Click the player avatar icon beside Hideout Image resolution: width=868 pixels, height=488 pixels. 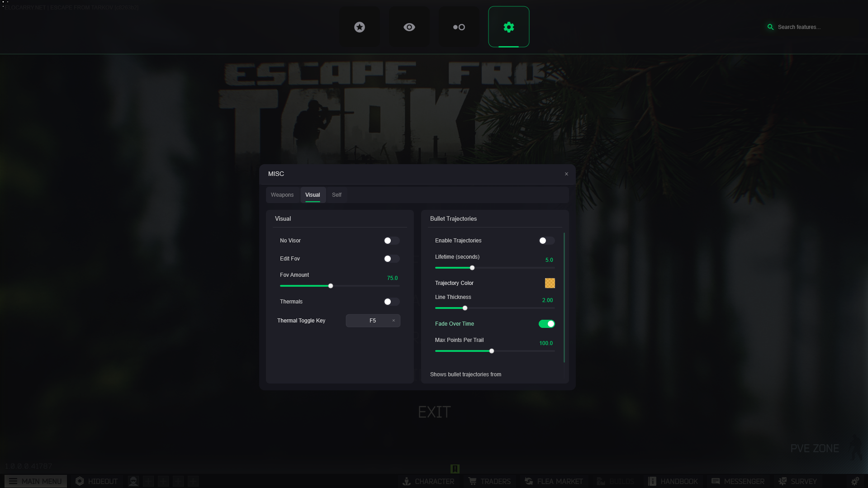pos(133,481)
